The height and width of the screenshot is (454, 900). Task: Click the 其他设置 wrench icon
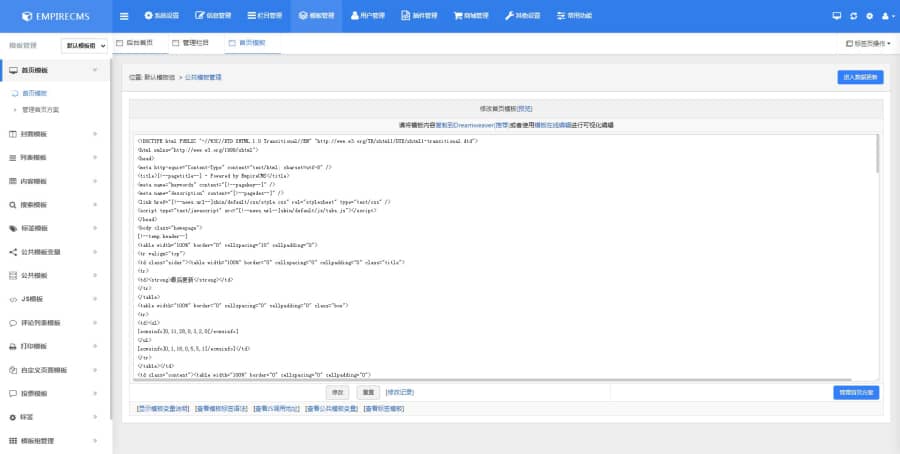tap(509, 15)
